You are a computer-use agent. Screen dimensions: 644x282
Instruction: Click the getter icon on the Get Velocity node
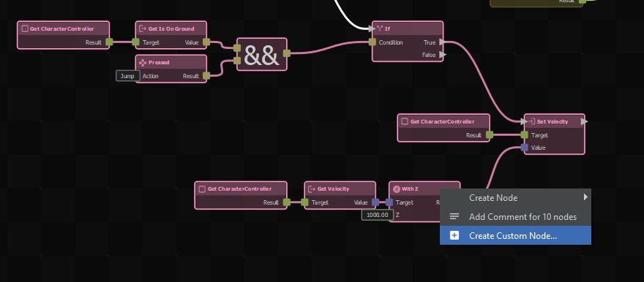tap(312, 189)
